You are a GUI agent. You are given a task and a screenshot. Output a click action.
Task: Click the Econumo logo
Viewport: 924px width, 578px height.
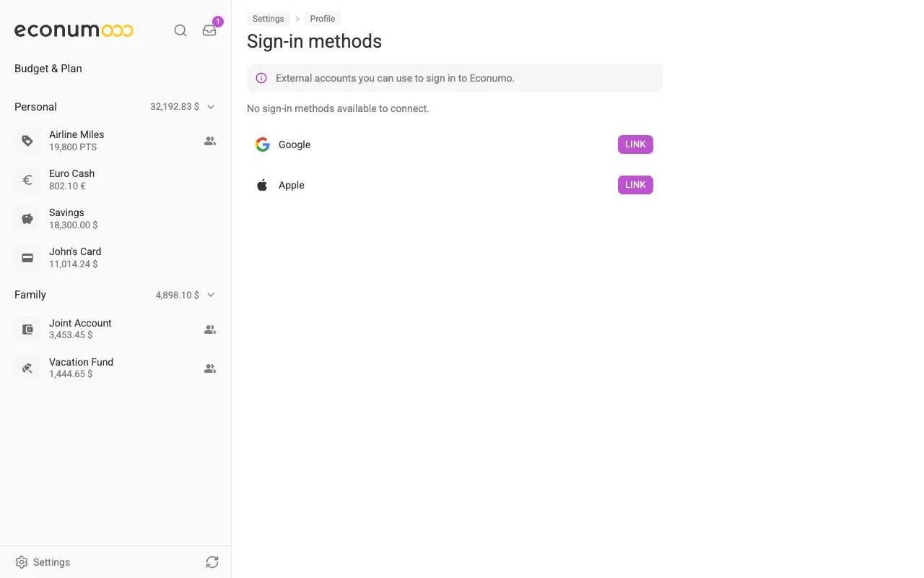(74, 30)
